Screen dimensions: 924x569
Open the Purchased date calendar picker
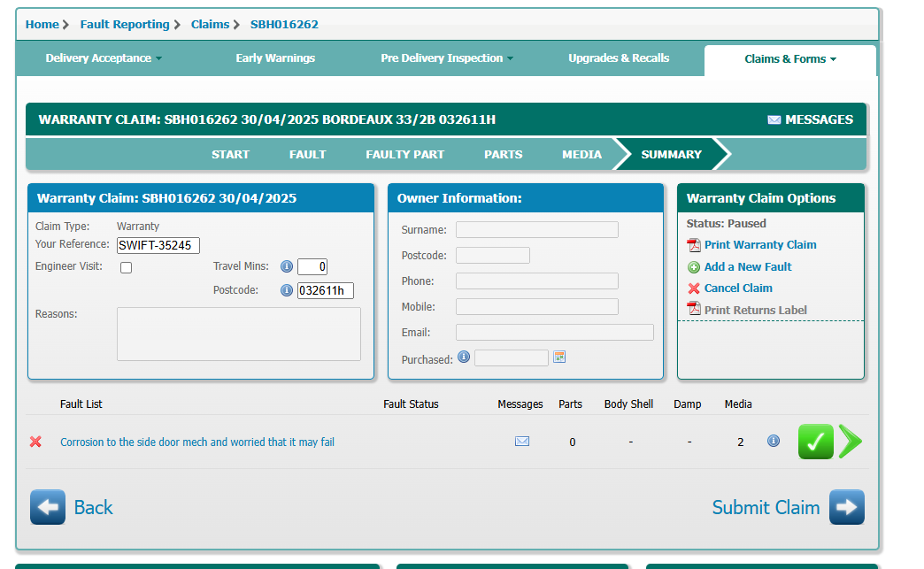pos(559,358)
